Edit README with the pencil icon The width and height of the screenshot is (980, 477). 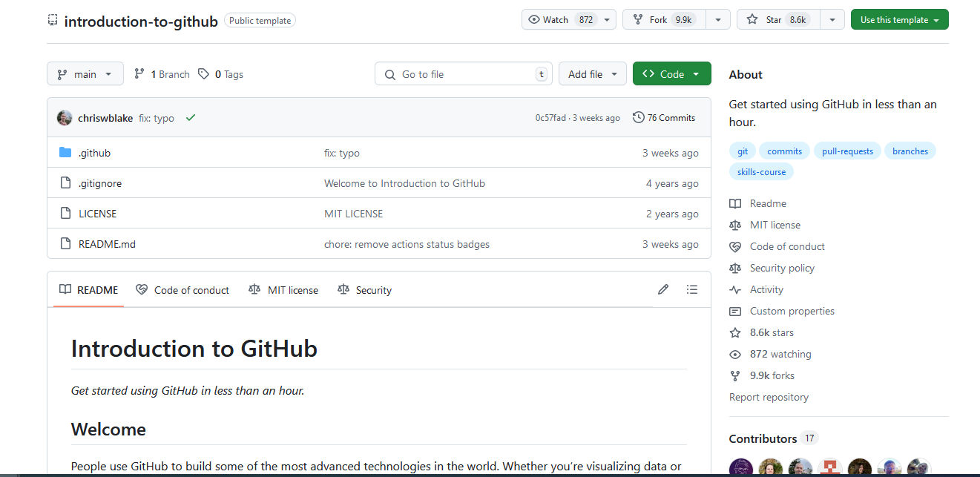pyautogui.click(x=663, y=289)
